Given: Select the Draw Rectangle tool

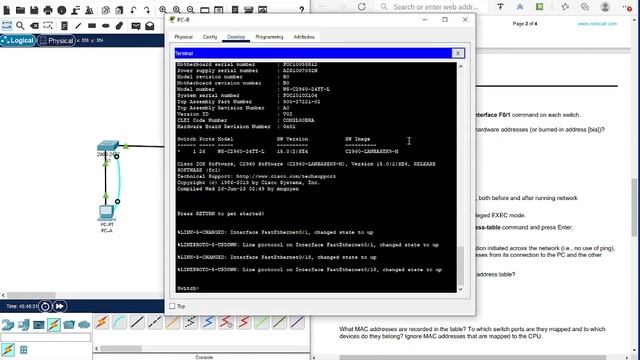Looking at the screenshot, I should tap(92, 26).
